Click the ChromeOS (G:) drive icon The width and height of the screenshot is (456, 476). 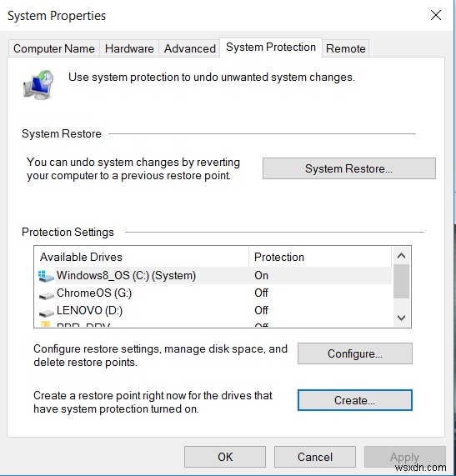(46, 295)
